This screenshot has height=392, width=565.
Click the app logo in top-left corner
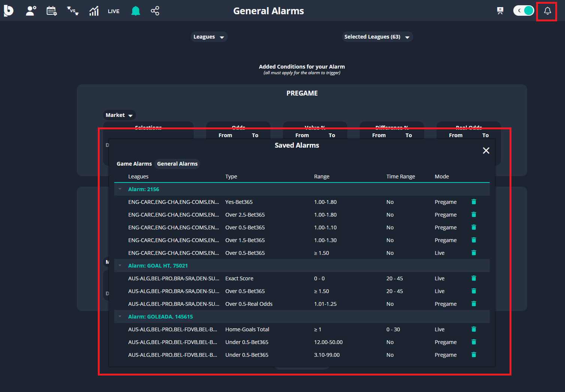point(9,11)
